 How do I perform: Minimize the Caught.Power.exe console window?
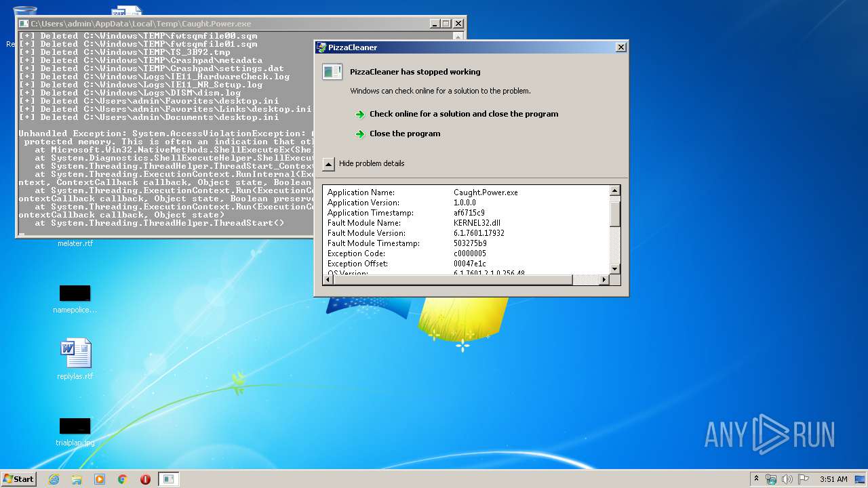point(435,24)
